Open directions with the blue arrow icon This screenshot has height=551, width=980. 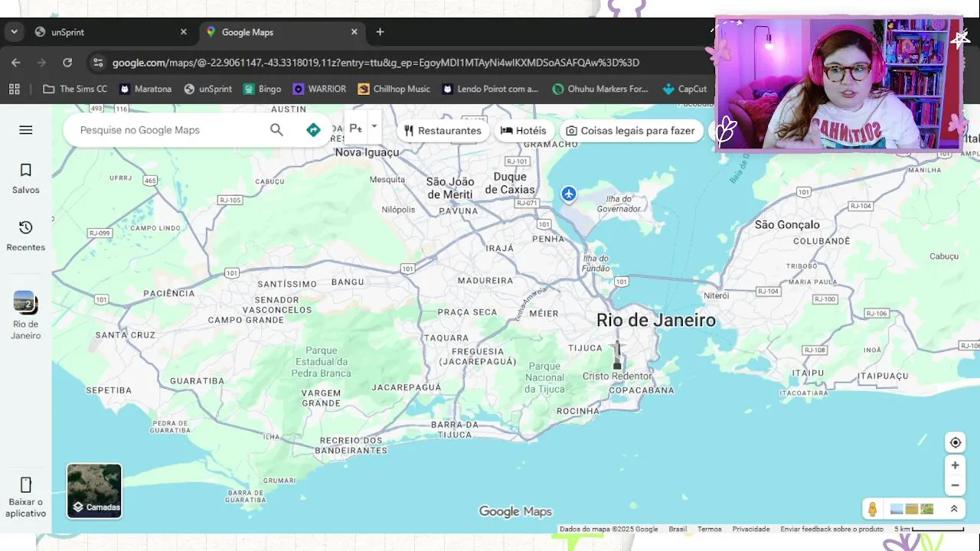pyautogui.click(x=313, y=130)
